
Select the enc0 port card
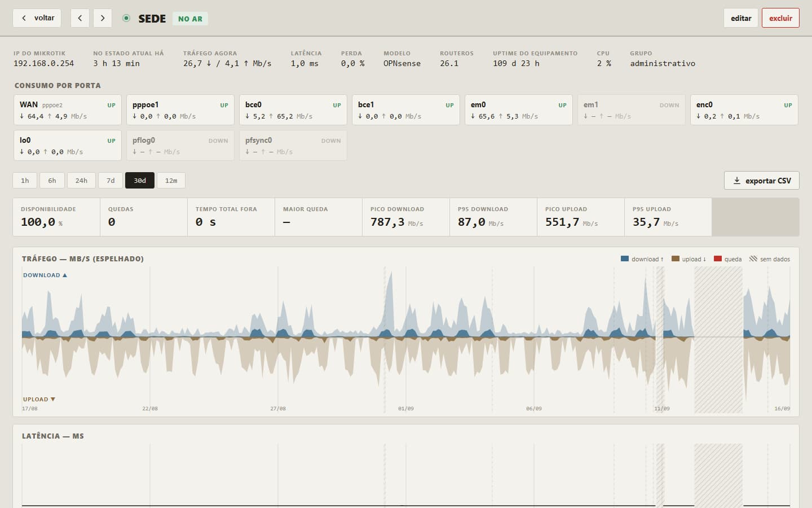(x=744, y=110)
